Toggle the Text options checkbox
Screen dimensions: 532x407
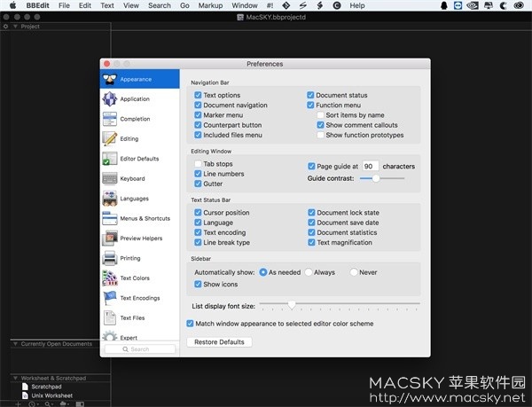click(198, 95)
